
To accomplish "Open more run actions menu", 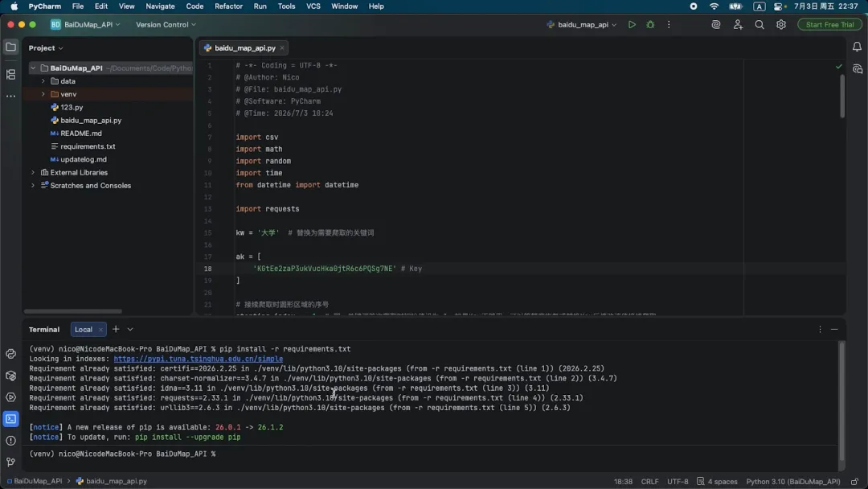I will (x=669, y=25).
